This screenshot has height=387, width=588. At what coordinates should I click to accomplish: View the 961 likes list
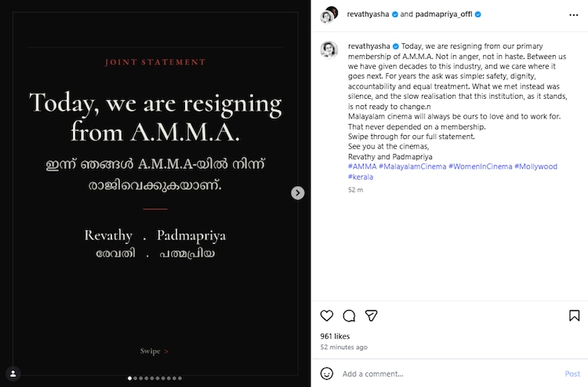335,336
